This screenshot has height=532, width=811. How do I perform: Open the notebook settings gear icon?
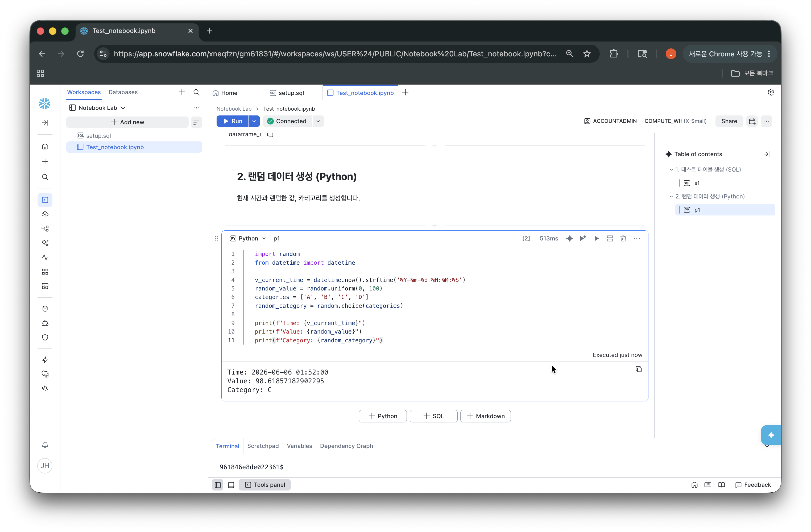tap(771, 92)
